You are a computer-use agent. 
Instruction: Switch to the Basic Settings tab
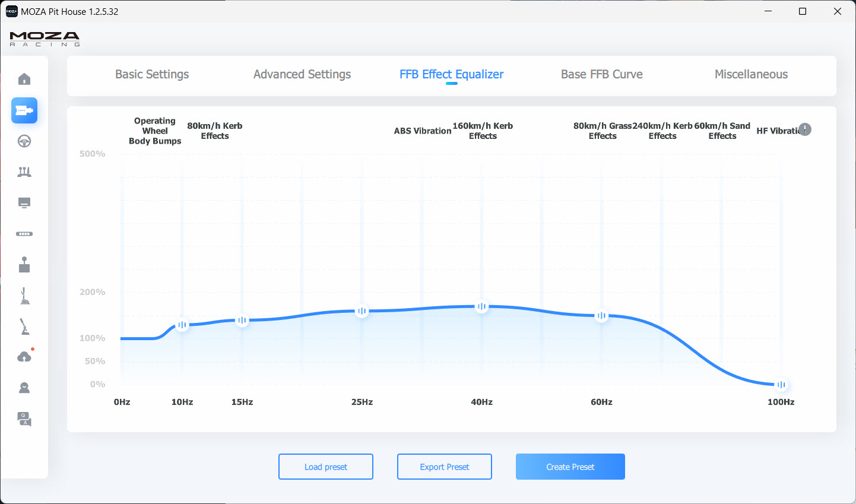152,74
